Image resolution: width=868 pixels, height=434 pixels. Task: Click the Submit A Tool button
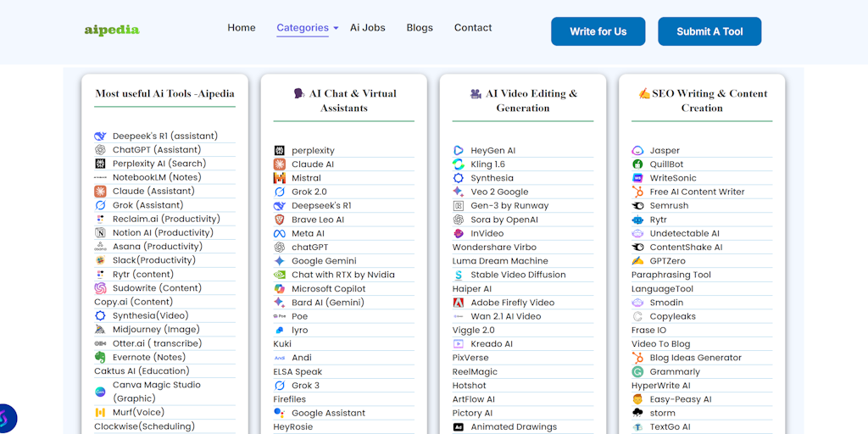coord(709,31)
